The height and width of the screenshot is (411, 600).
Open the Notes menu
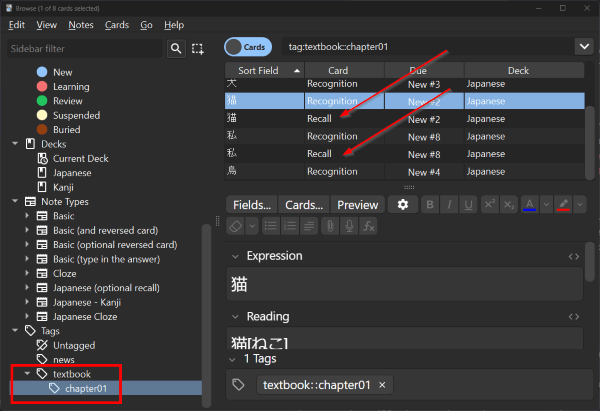81,25
